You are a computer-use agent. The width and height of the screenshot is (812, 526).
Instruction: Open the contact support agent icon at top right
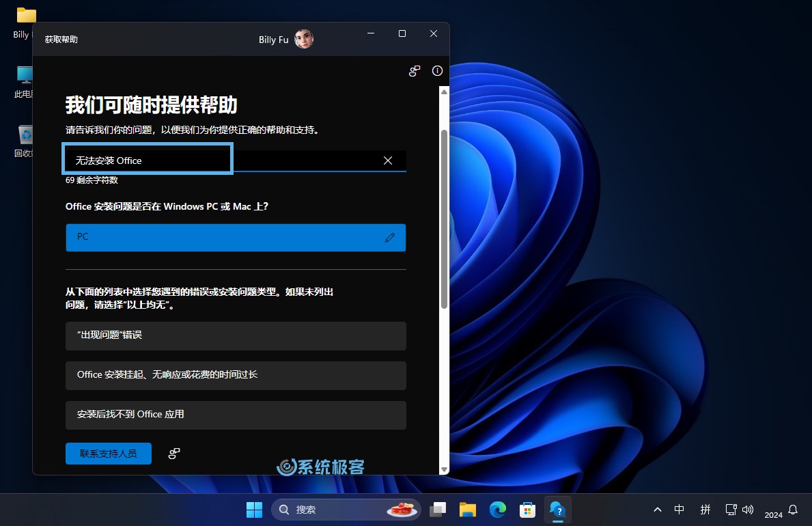tap(415, 71)
